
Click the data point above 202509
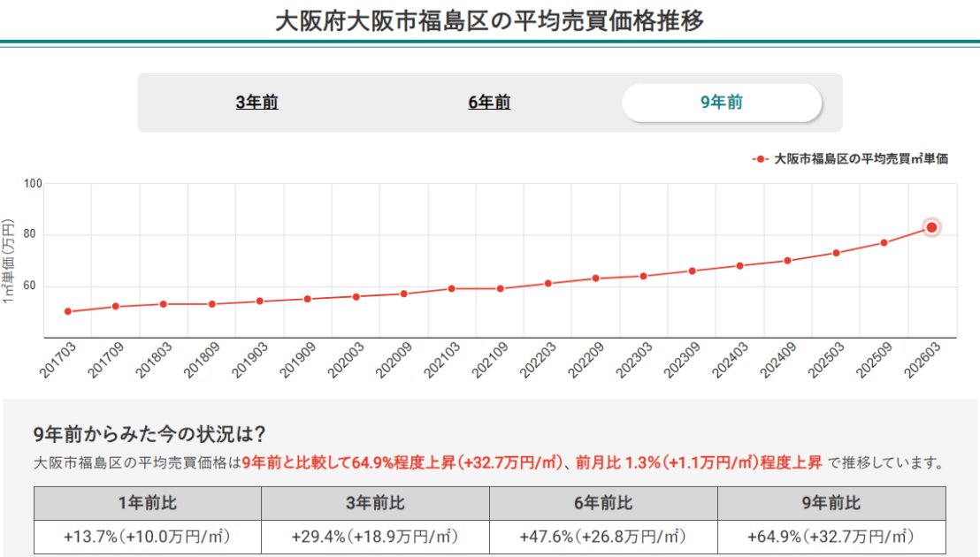882,240
